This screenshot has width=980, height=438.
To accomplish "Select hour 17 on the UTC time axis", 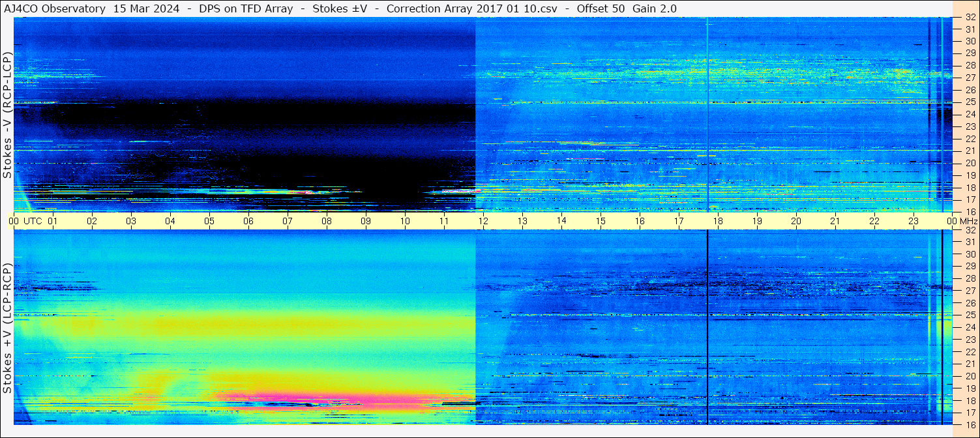I will (x=679, y=221).
